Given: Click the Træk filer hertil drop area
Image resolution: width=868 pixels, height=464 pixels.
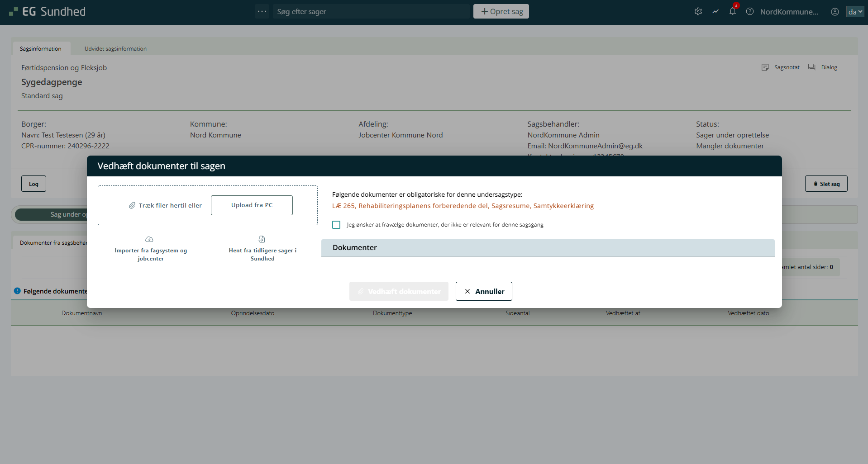Looking at the screenshot, I should point(165,206).
